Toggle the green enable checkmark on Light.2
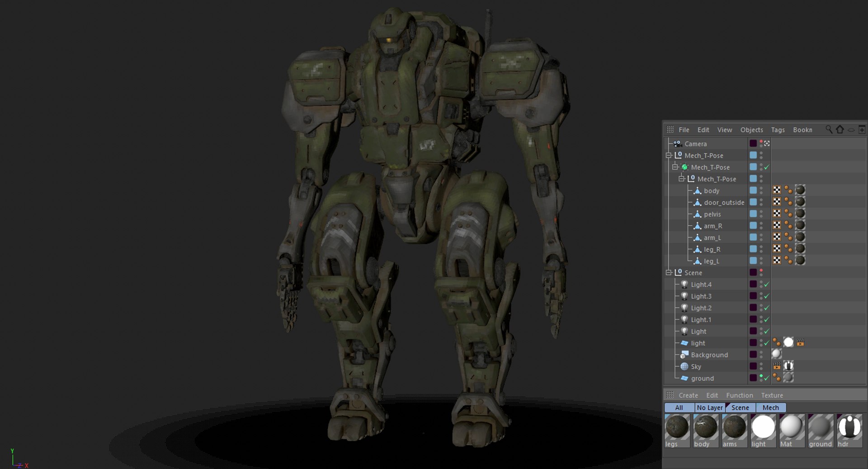The height and width of the screenshot is (469, 868). (767, 308)
